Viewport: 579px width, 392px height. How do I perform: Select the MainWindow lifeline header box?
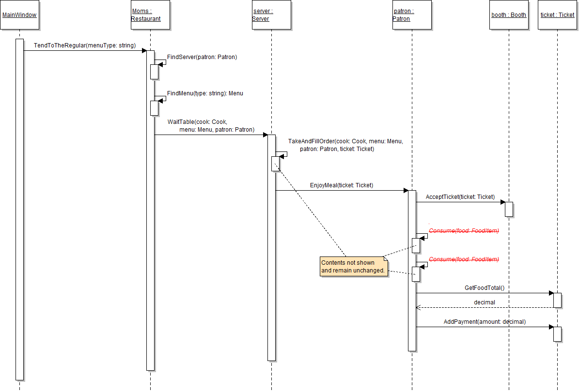click(x=19, y=15)
